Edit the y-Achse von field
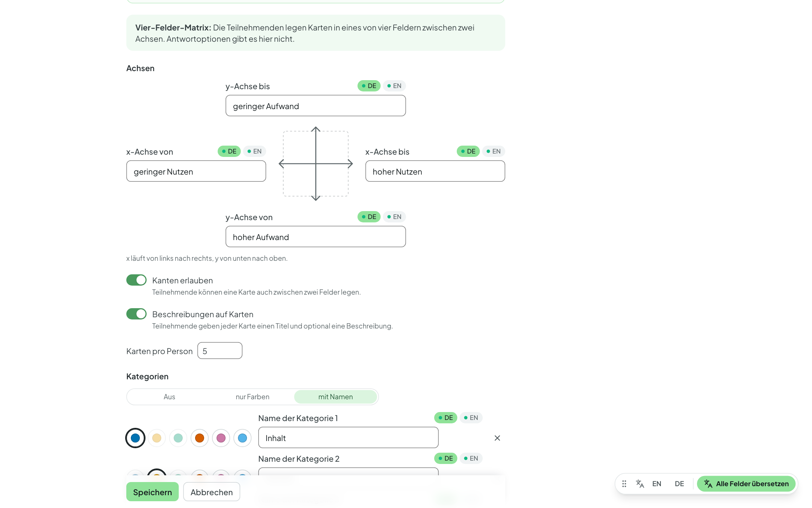Image resolution: width=812 pixels, height=508 pixels. [x=315, y=237]
